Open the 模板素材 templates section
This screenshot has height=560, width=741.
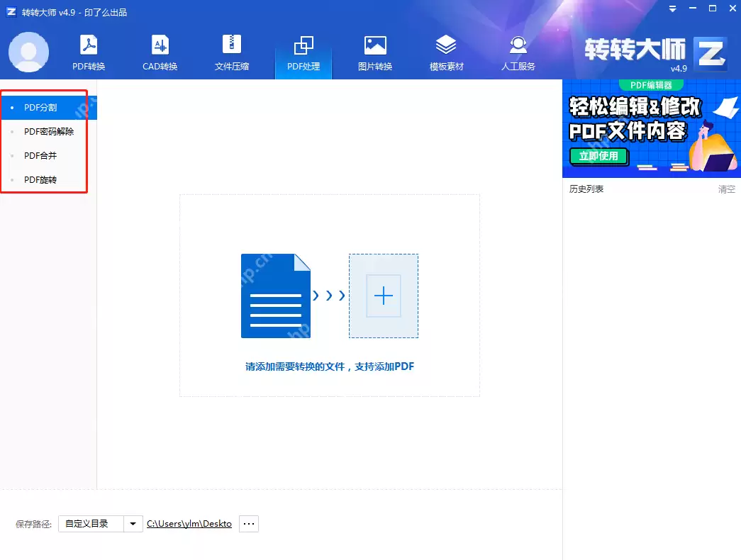pyautogui.click(x=446, y=51)
